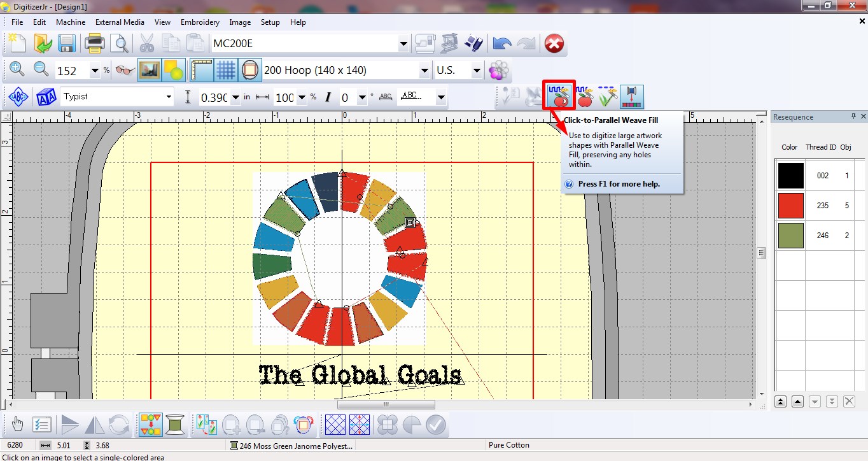Select Click-to-Parallel Weave Fill tool
Screen dimensions: 868x461
[x=559, y=96]
